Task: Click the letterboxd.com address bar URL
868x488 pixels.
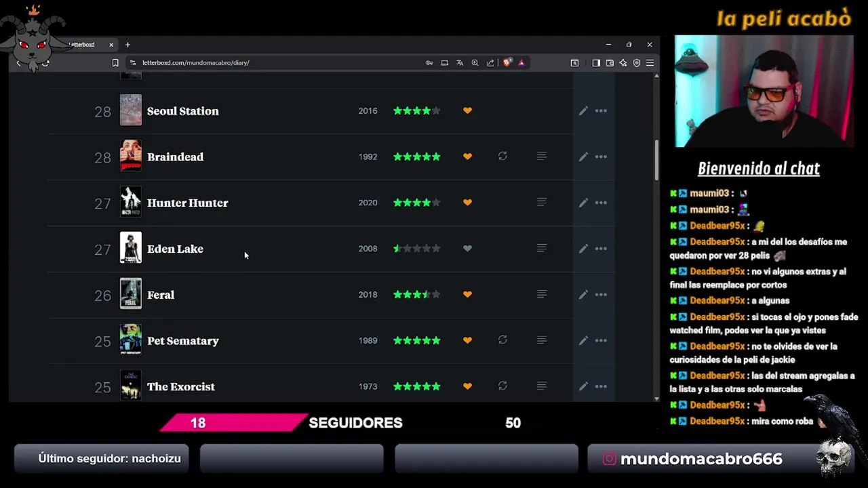Action: (196, 63)
